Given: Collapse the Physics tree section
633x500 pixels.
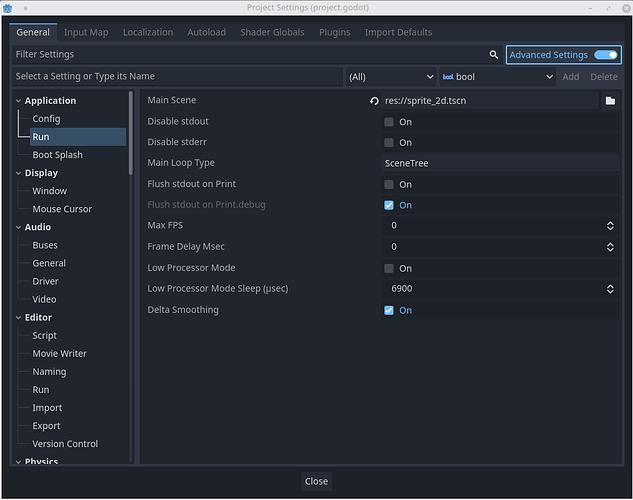Looking at the screenshot, I should pos(18,462).
